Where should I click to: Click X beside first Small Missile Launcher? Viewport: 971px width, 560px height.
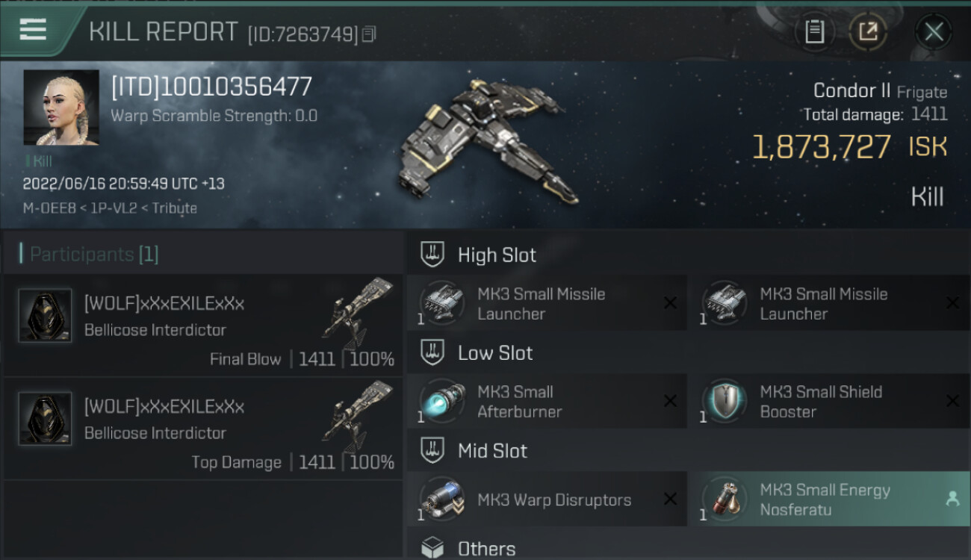pyautogui.click(x=670, y=302)
